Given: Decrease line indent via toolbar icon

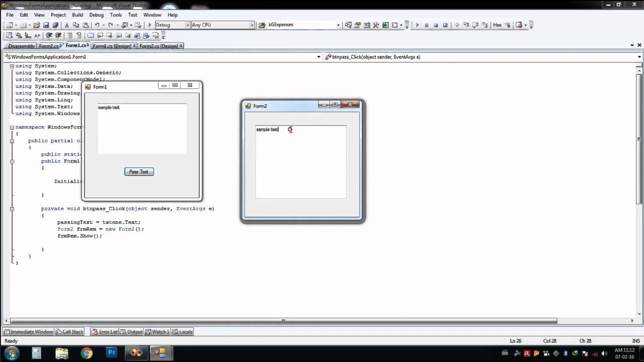Looking at the screenshot, I should [x=49, y=35].
